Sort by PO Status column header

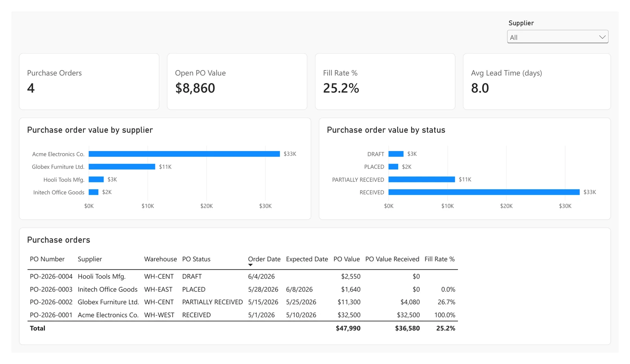coord(196,259)
